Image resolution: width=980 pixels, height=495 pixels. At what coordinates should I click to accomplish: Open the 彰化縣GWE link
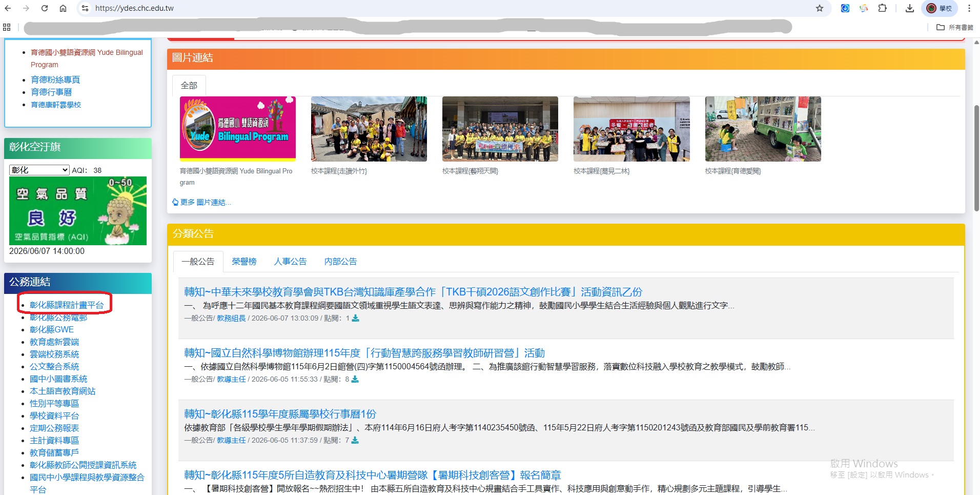[52, 330]
